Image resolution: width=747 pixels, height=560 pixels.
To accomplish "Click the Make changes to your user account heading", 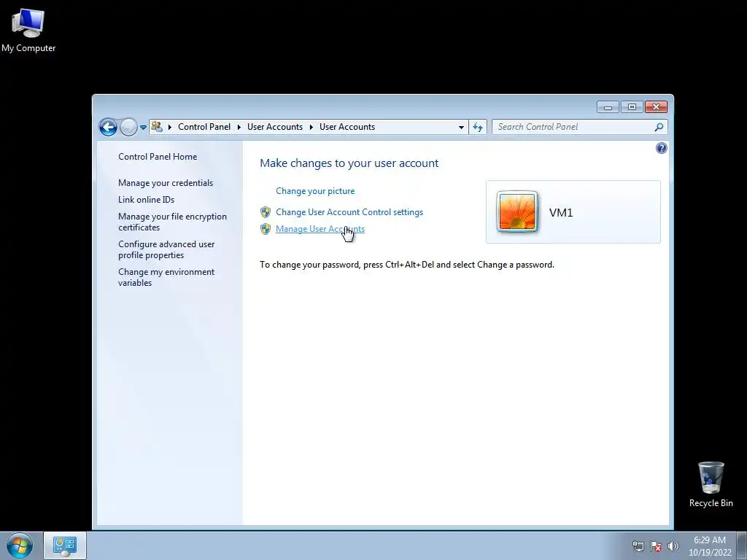I will pyautogui.click(x=349, y=163).
